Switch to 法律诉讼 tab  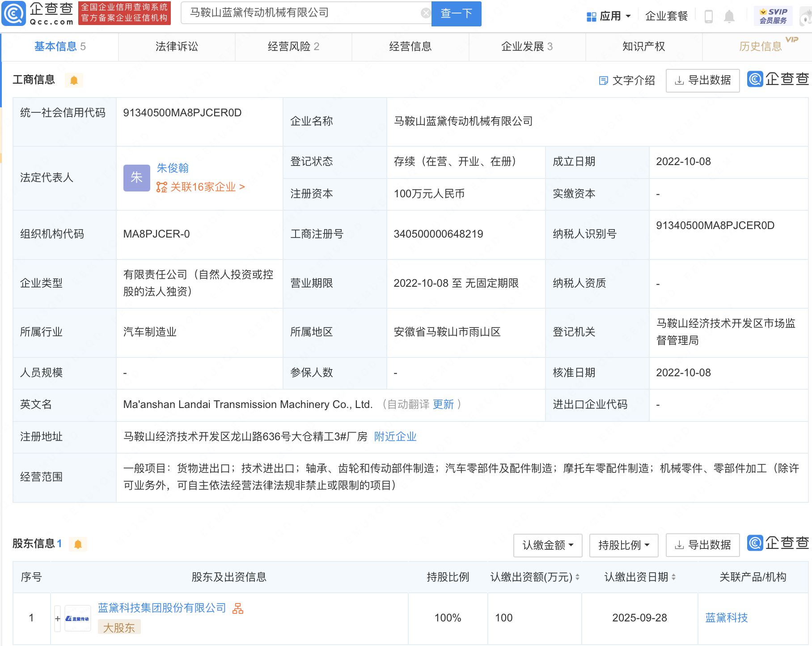177,47
